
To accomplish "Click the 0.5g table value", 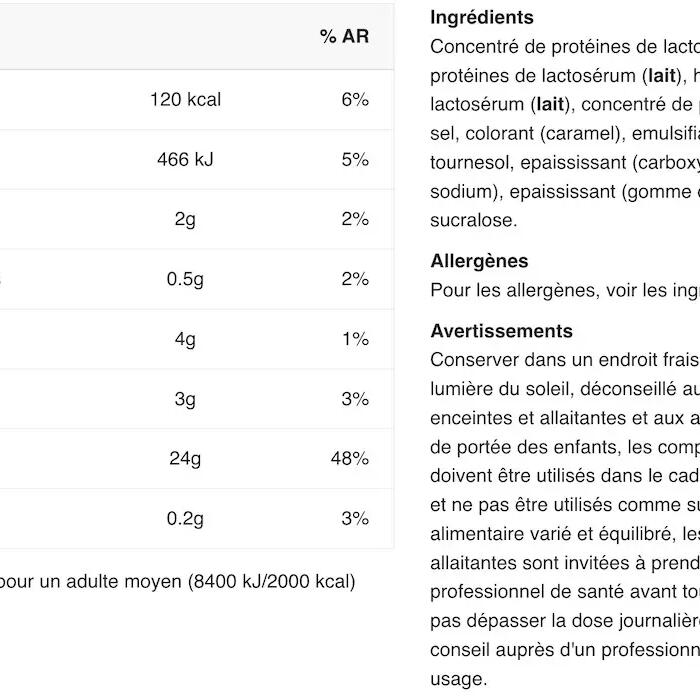I will [x=185, y=279].
